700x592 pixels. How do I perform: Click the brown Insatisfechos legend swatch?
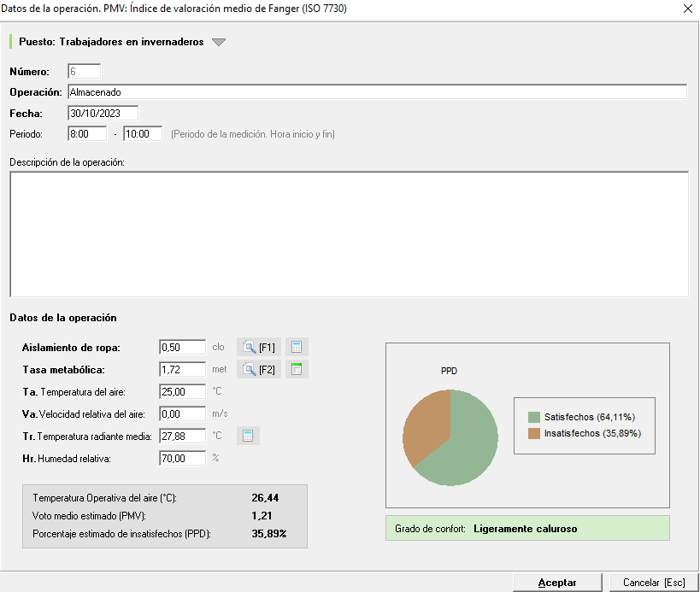tap(534, 433)
